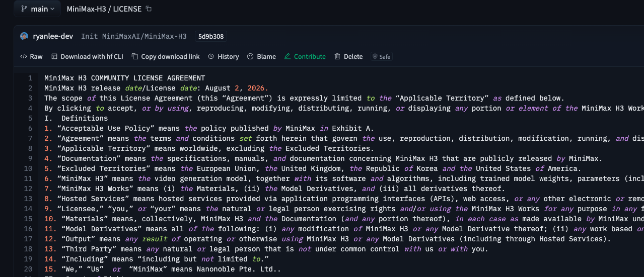This screenshot has width=644, height=277.
Task: Click line number 1
Action: (x=30, y=78)
